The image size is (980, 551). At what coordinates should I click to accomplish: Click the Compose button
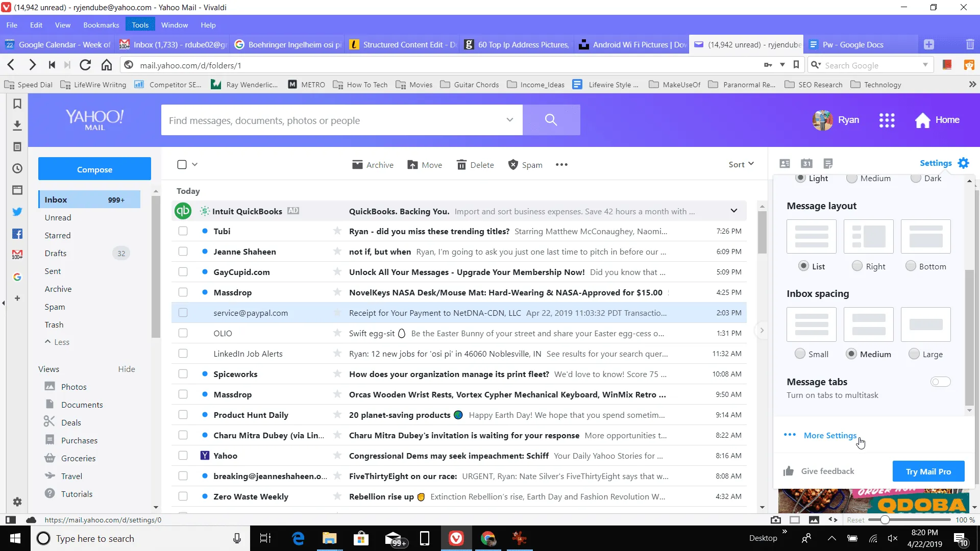click(94, 169)
